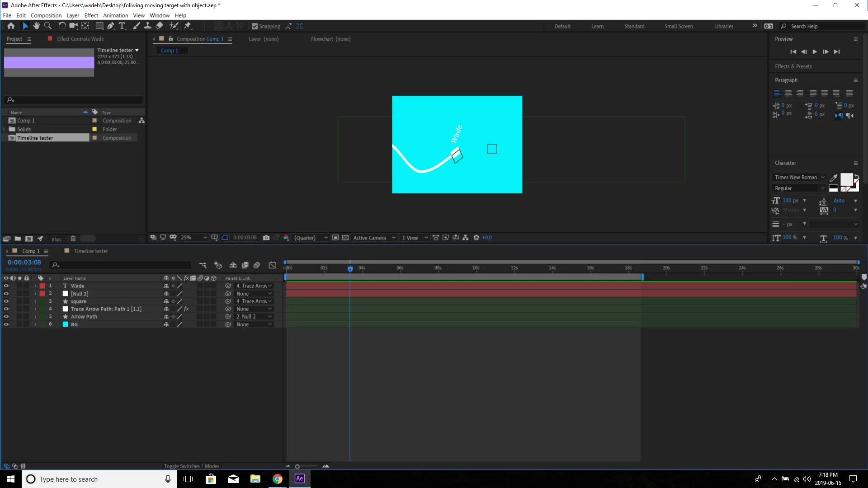Open the Composition menu
The height and width of the screenshot is (488, 868).
[x=46, y=15]
